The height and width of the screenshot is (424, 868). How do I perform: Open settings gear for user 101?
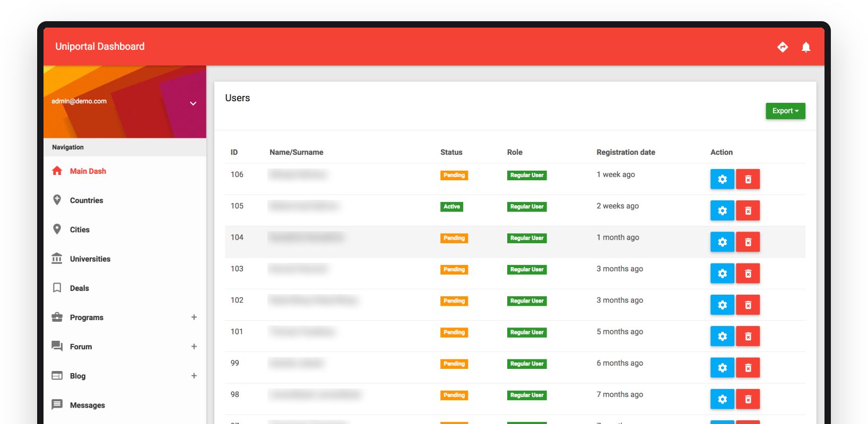click(x=722, y=336)
